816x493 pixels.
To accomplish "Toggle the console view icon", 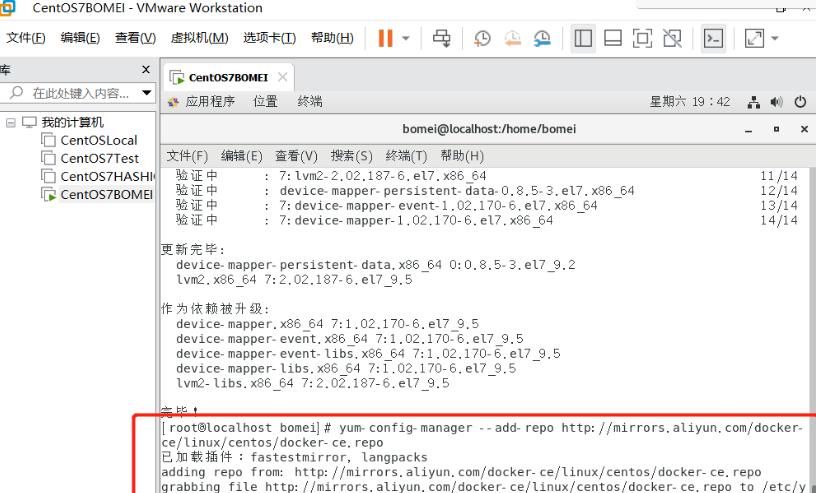I will click(713, 38).
